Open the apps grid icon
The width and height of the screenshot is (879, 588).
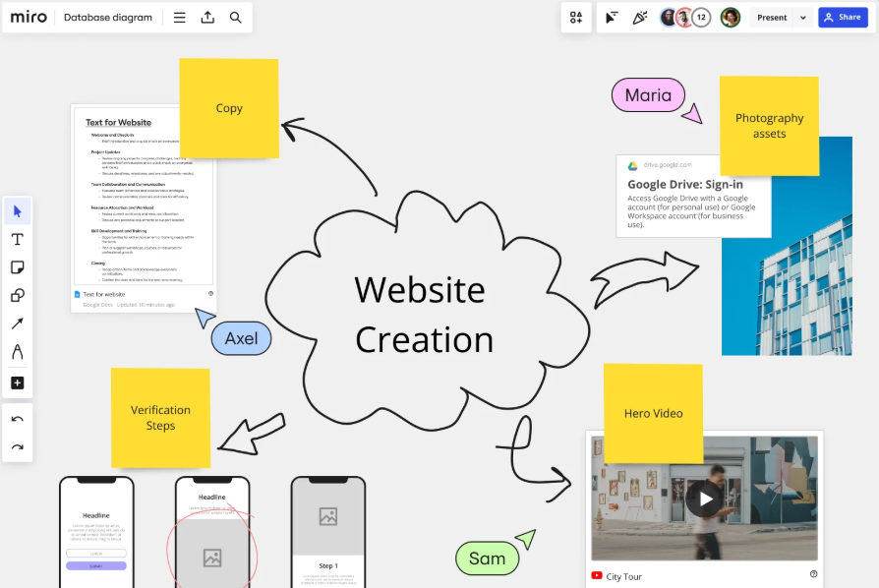pyautogui.click(x=576, y=18)
